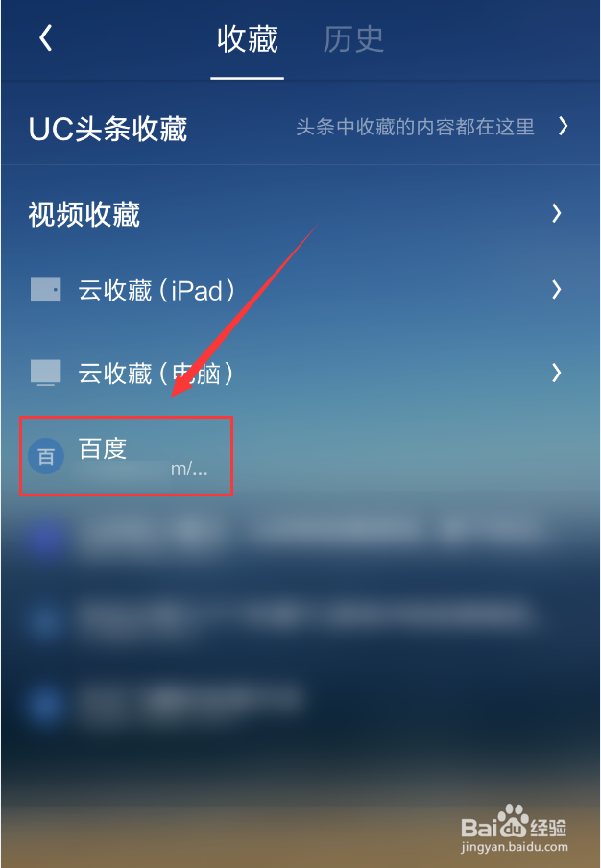Tap the back arrow in the header
Viewport: 601px width, 868px height.
[x=46, y=38]
